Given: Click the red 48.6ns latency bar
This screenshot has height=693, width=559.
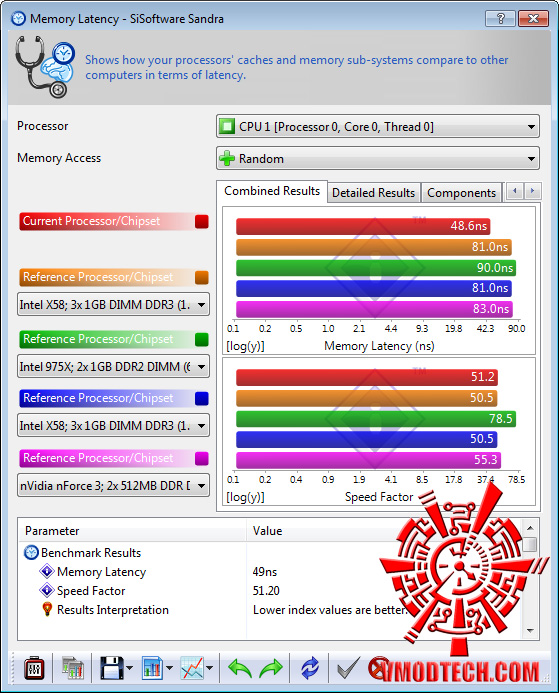Looking at the screenshot, I should [x=363, y=226].
